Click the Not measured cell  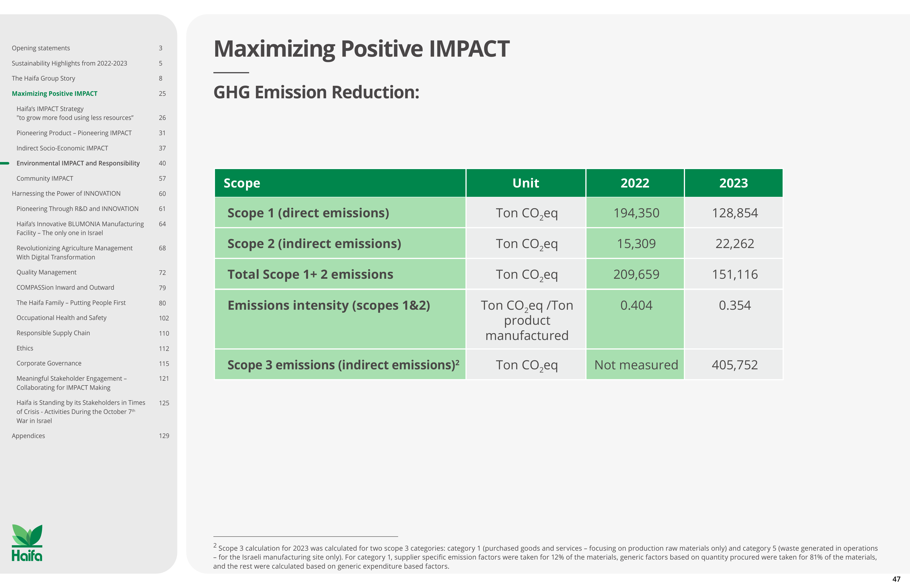coord(635,365)
